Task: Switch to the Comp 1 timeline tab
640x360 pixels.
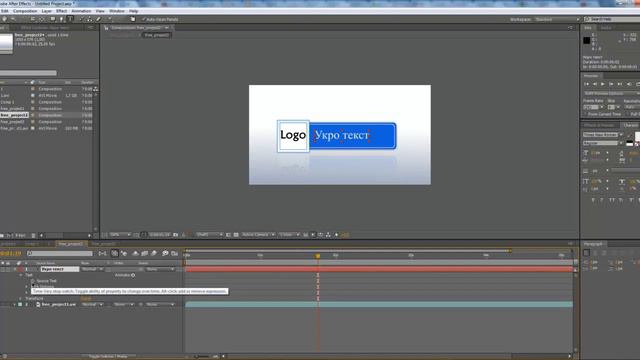Action: point(32,244)
